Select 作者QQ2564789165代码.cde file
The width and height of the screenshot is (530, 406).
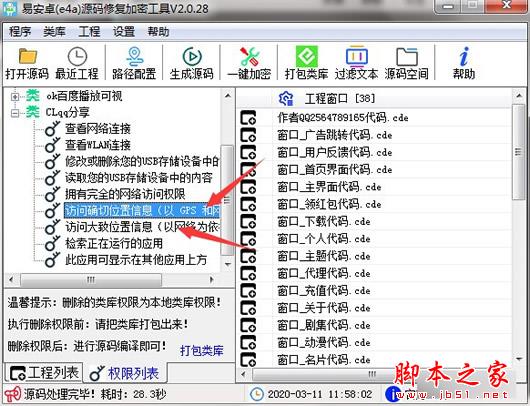pyautogui.click(x=343, y=118)
